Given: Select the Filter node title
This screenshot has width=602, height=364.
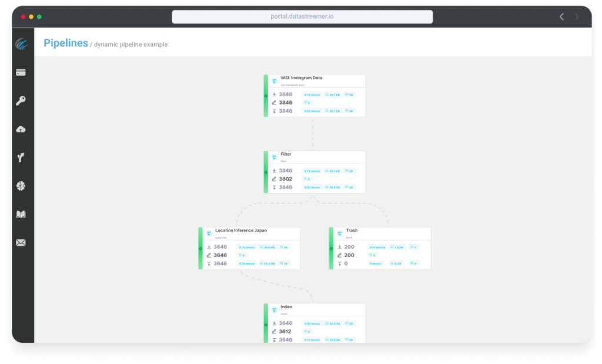Looking at the screenshot, I should pyautogui.click(x=286, y=154).
